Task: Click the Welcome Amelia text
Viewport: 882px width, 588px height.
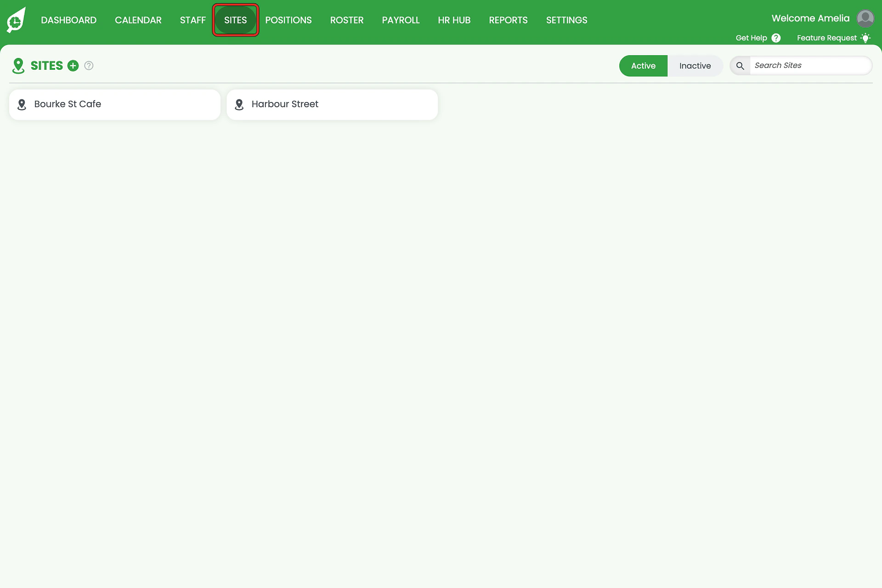Action: click(x=811, y=18)
